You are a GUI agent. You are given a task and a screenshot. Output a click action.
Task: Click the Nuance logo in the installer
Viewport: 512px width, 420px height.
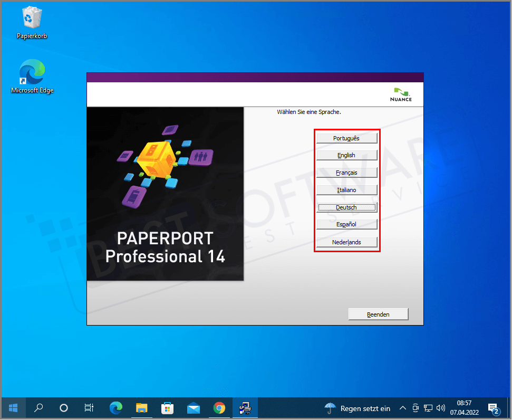point(401,94)
